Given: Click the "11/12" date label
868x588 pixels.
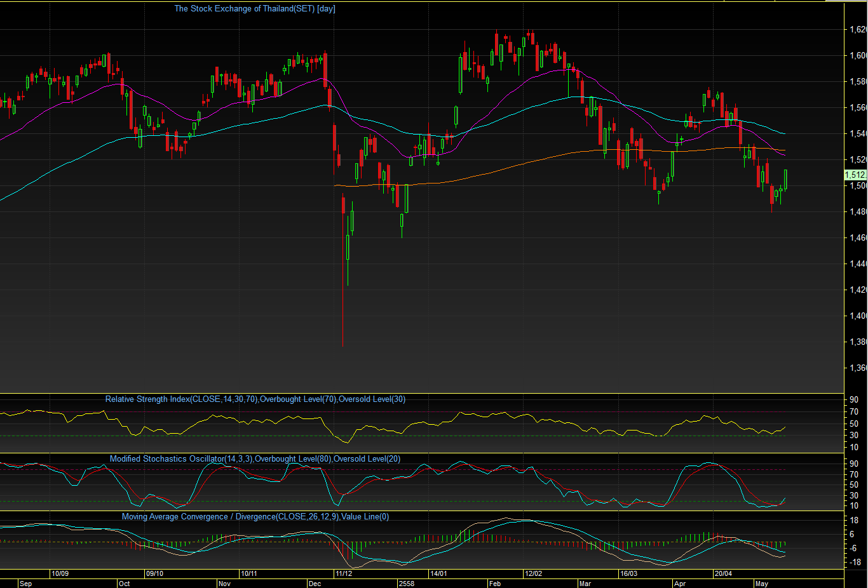Looking at the screenshot, I should click(344, 573).
